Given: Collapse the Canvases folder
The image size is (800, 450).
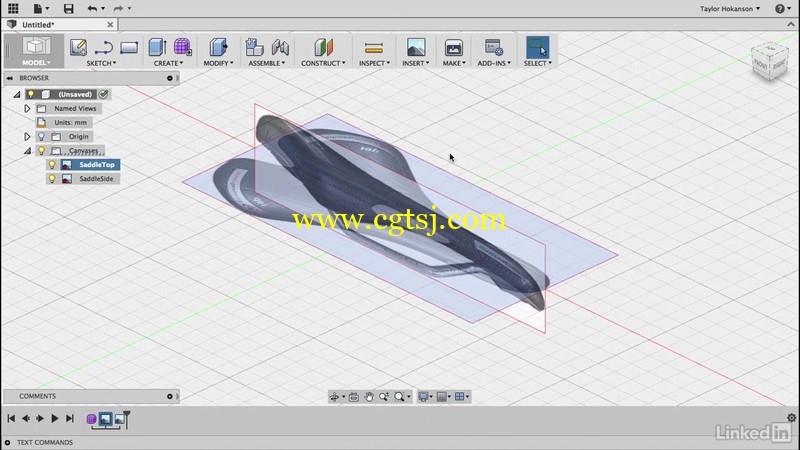Looking at the screenshot, I should [27, 151].
